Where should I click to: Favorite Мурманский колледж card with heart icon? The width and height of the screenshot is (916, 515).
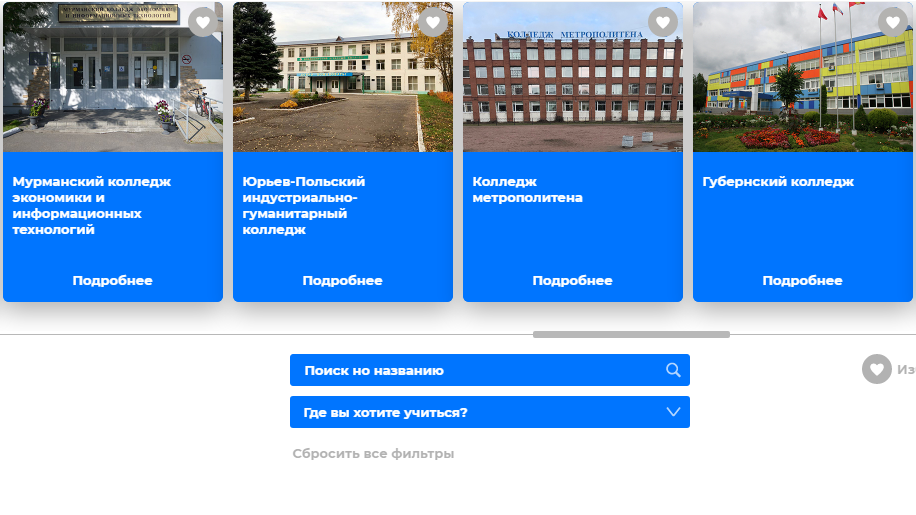[203, 22]
